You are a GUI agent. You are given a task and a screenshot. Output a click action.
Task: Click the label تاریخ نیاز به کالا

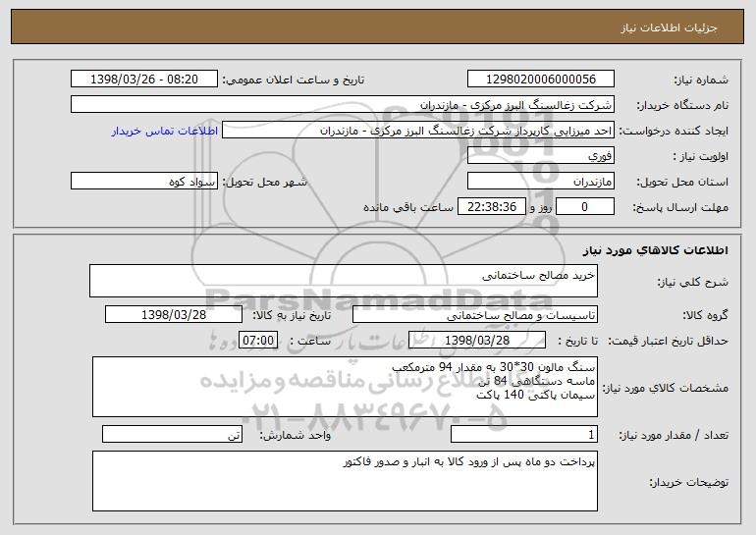292,315
